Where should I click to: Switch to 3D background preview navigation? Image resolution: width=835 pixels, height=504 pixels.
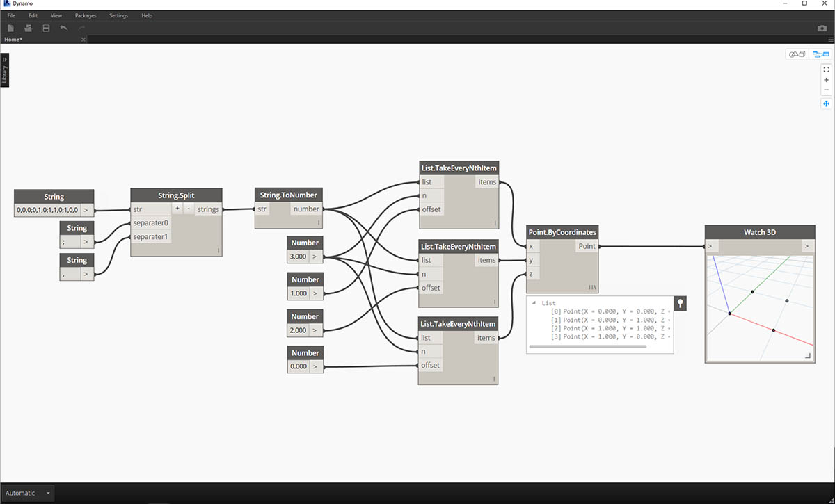pos(797,54)
